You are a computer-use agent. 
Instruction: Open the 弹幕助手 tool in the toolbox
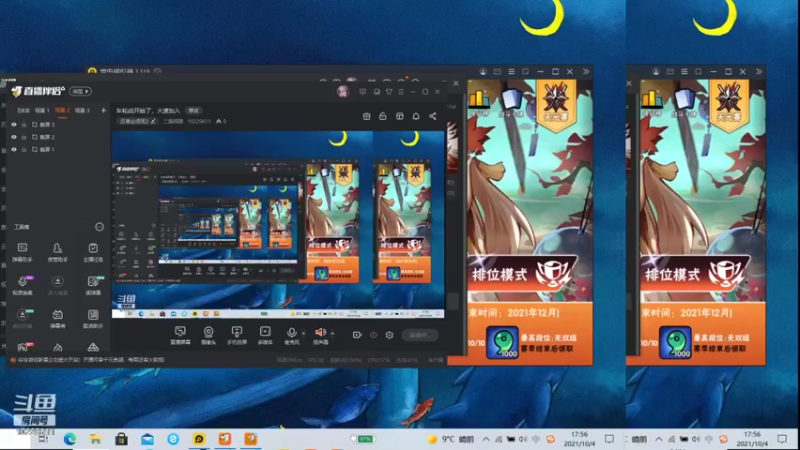coord(22,252)
